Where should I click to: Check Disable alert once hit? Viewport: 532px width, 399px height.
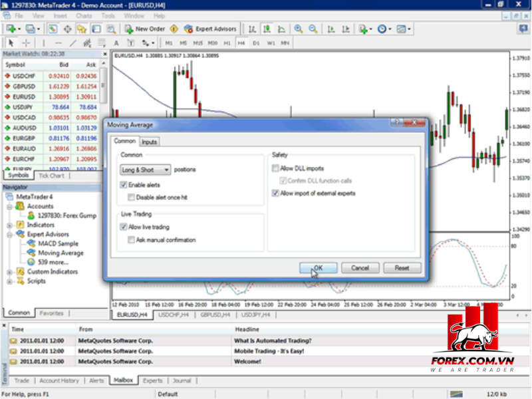(x=131, y=197)
